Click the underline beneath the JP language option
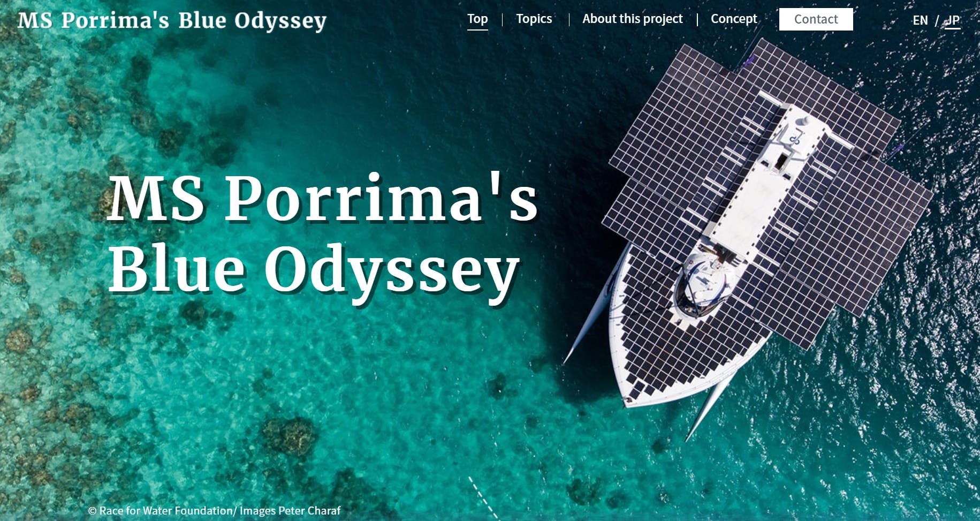The width and height of the screenshot is (980, 521). pyautogui.click(x=953, y=28)
